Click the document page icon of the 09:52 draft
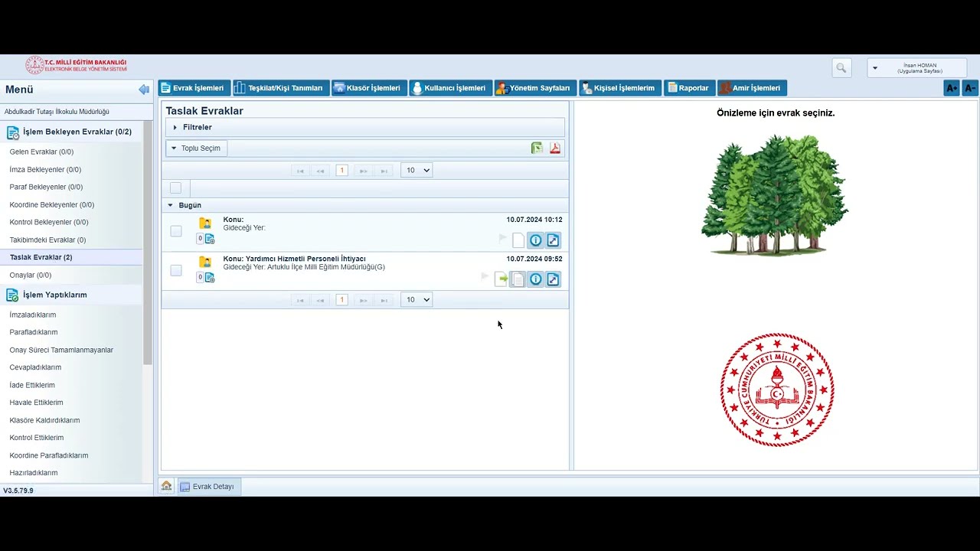This screenshot has height=551, width=980. point(518,279)
